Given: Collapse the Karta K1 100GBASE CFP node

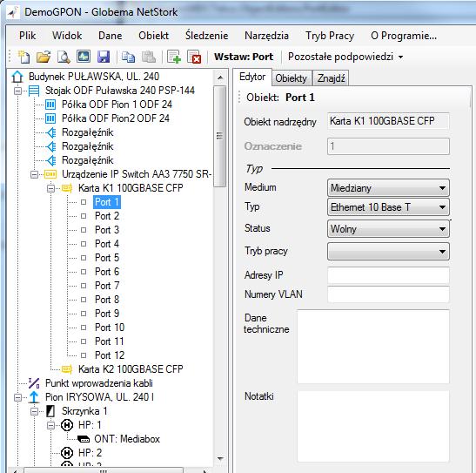Looking at the screenshot, I should point(50,189).
